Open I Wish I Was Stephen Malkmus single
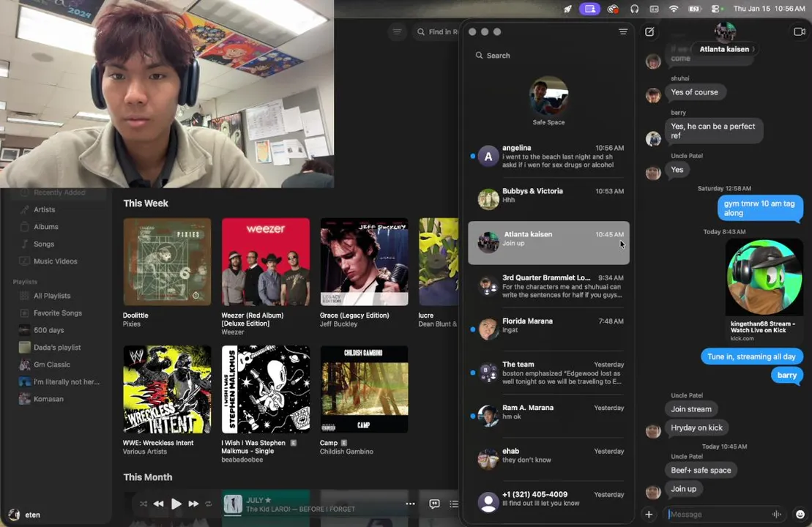Image resolution: width=812 pixels, height=527 pixels. (266, 389)
